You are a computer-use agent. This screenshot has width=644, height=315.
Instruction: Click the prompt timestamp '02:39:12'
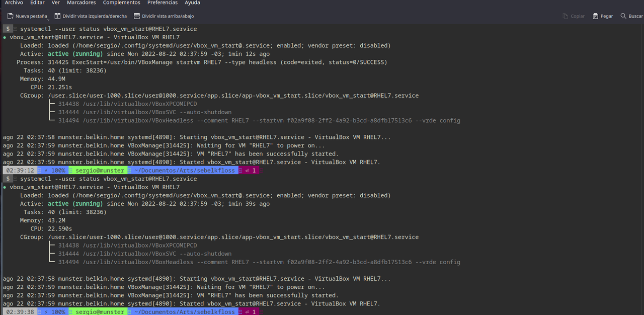[x=20, y=171]
